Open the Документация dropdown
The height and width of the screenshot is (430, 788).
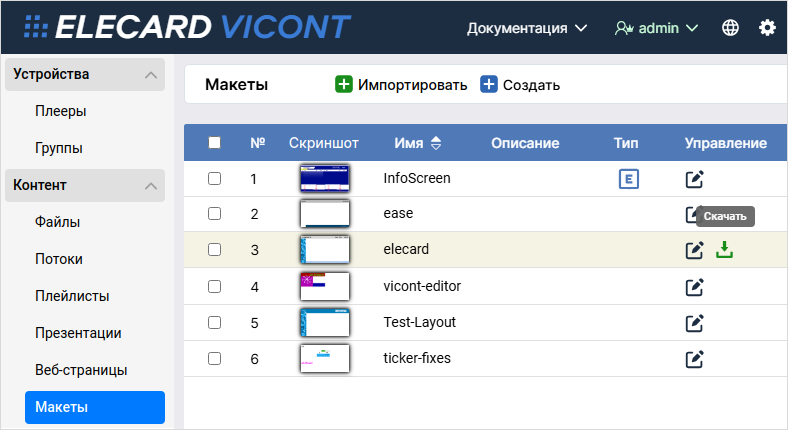point(527,28)
